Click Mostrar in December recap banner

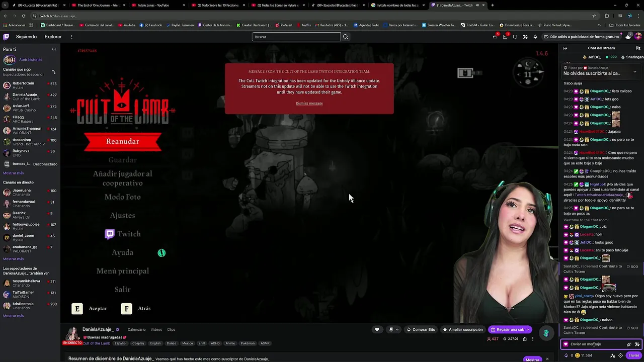tap(532, 359)
